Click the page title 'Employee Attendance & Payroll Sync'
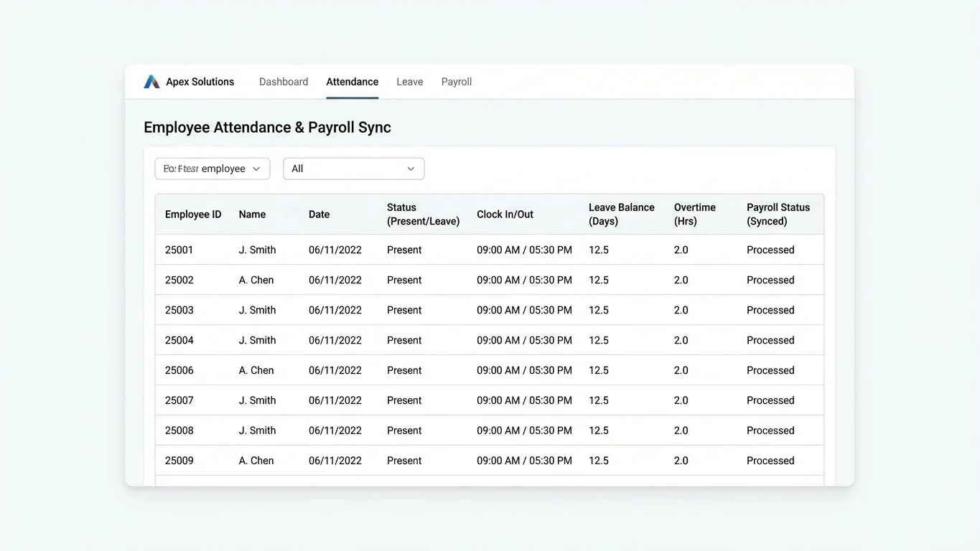 [x=266, y=126]
